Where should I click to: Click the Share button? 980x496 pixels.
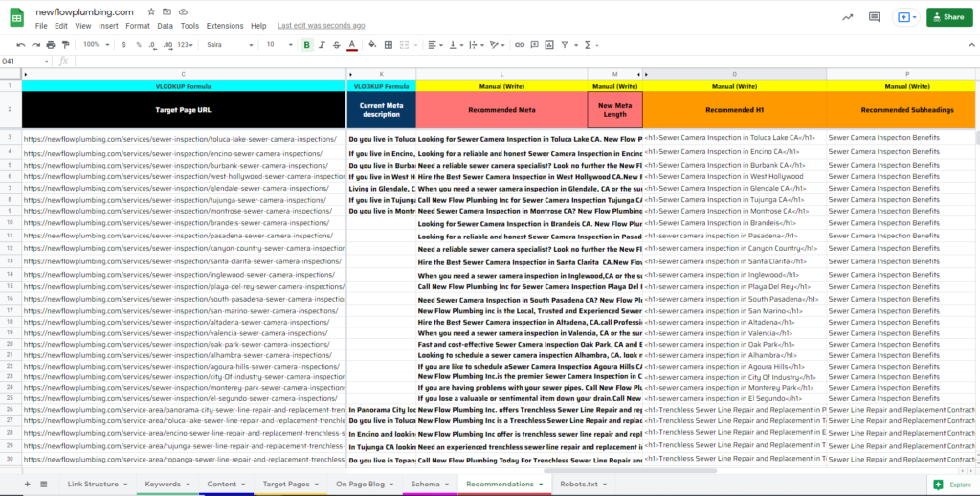coord(949,17)
